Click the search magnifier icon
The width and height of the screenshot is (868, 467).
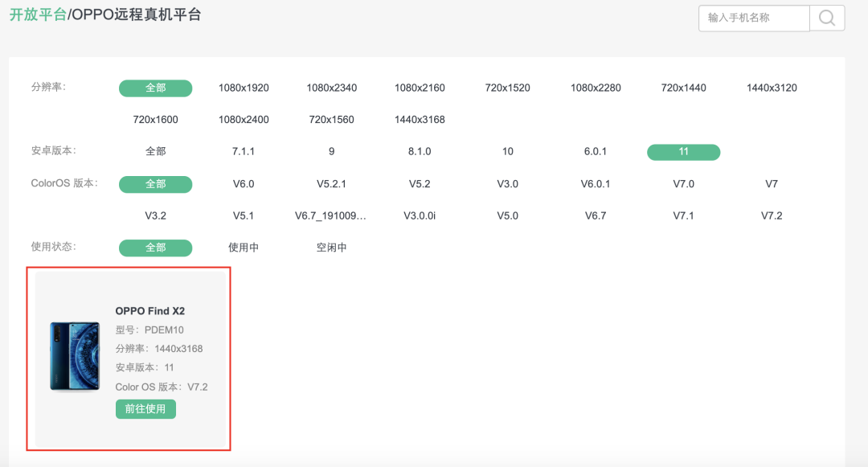pyautogui.click(x=827, y=18)
